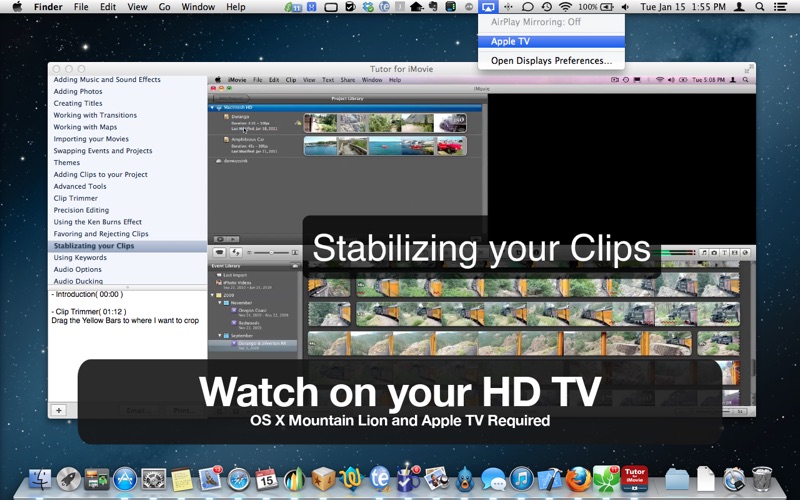Open the Window menu in the menu bar
Image resolution: width=800 pixels, height=500 pixels.
click(x=198, y=7)
